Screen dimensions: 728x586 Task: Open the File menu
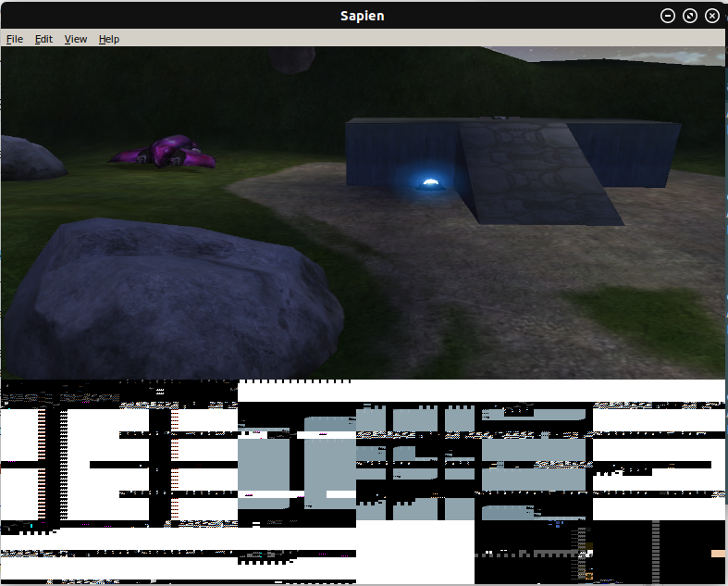(15, 39)
